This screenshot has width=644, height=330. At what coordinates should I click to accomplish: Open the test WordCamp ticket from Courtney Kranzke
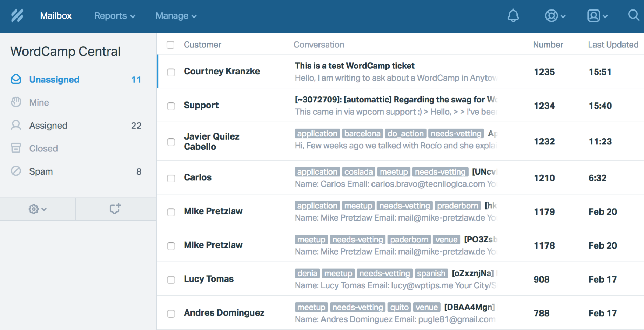tap(354, 66)
